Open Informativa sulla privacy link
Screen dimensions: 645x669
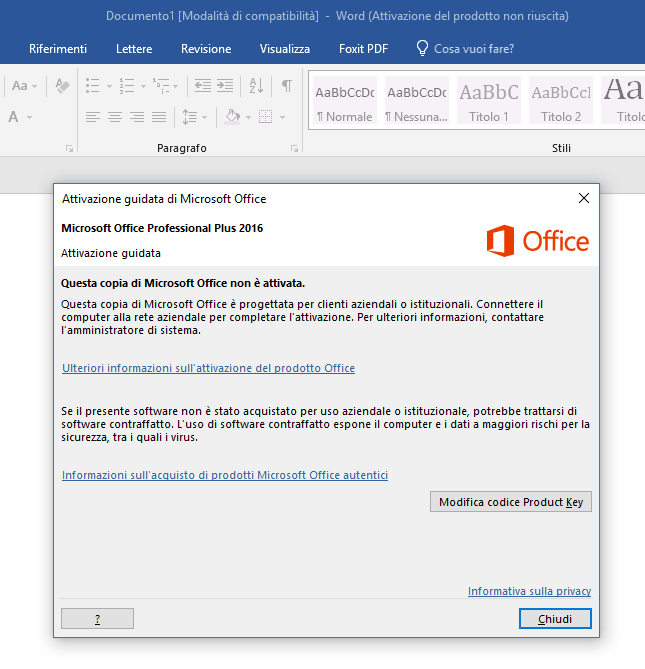point(529,591)
